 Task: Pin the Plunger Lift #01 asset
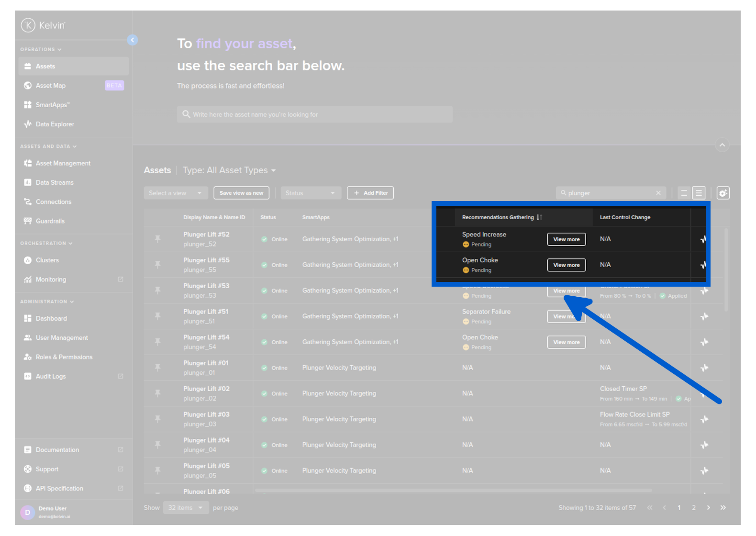tap(157, 368)
